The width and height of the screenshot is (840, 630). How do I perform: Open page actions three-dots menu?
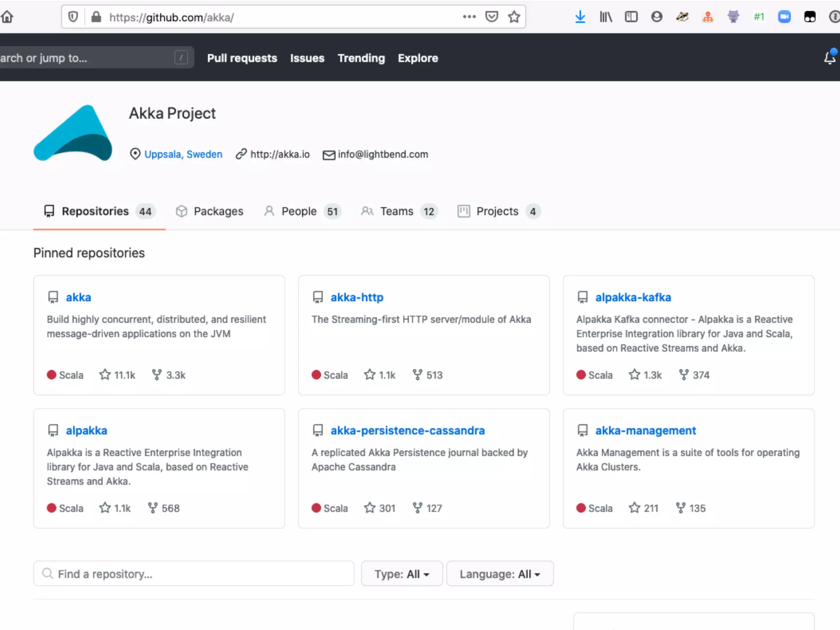point(469,17)
